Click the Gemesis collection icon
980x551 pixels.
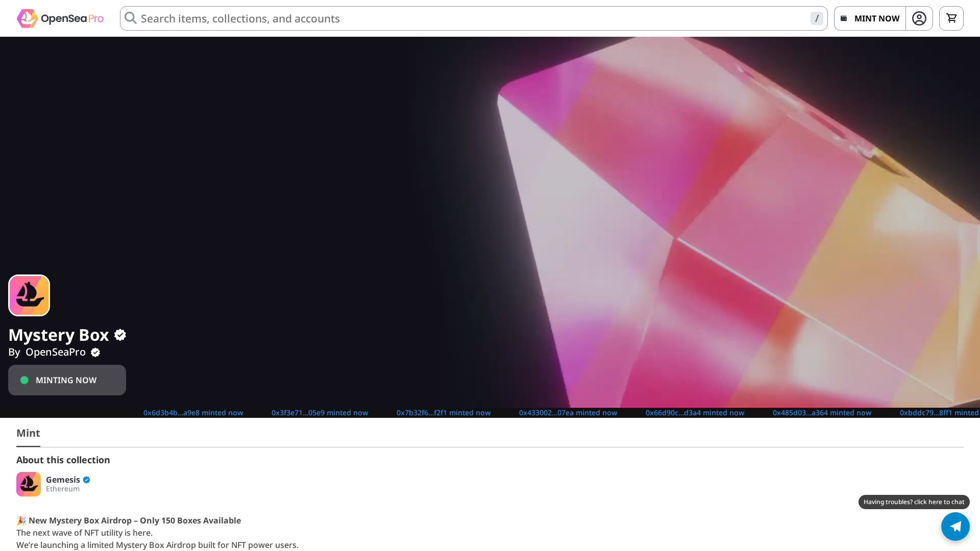[x=29, y=484]
